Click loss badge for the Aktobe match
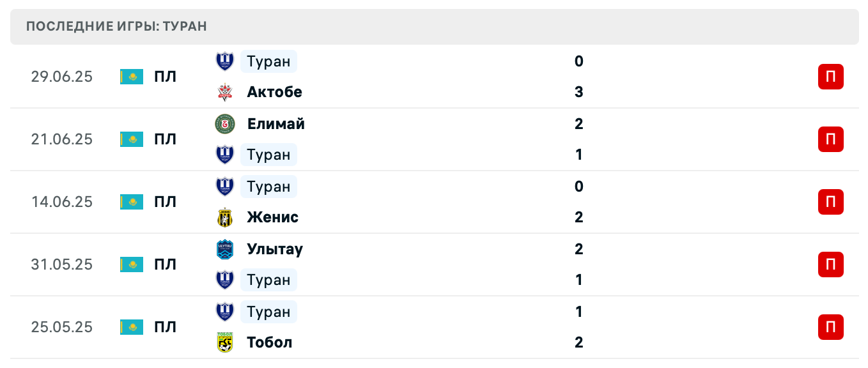The image size is (868, 368). click(x=830, y=77)
